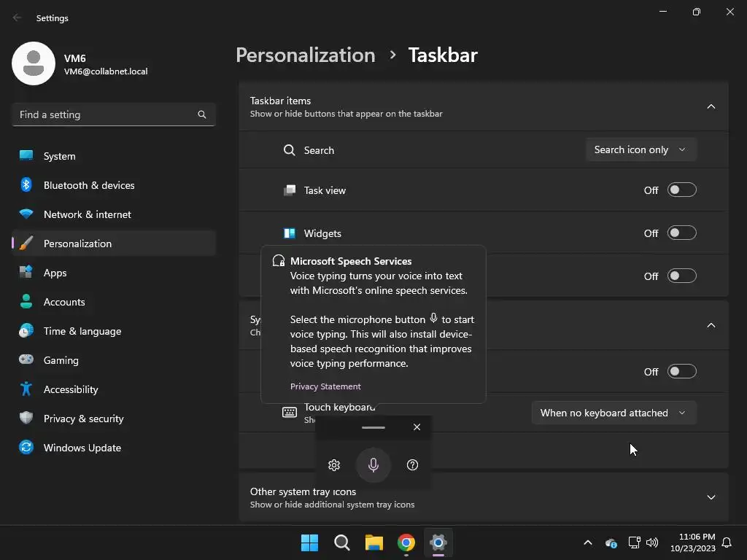The height and width of the screenshot is (560, 747).
Task: Open System settings category
Action: click(x=114, y=156)
